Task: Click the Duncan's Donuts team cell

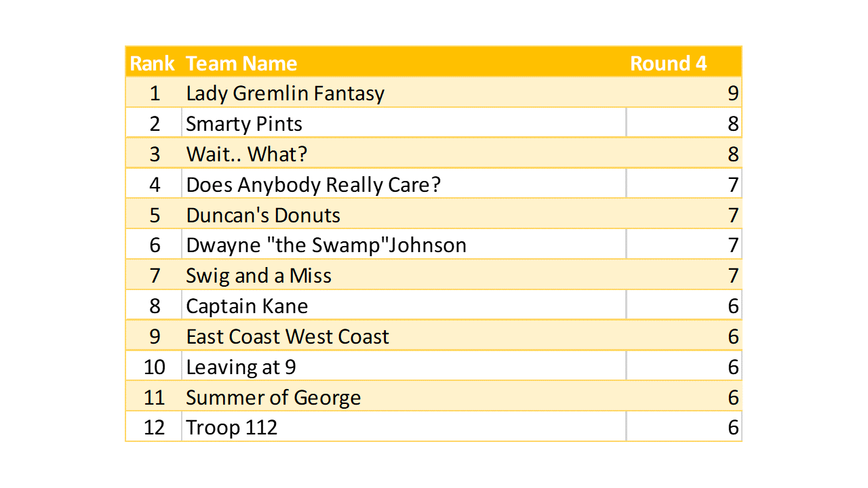Action: tap(263, 215)
